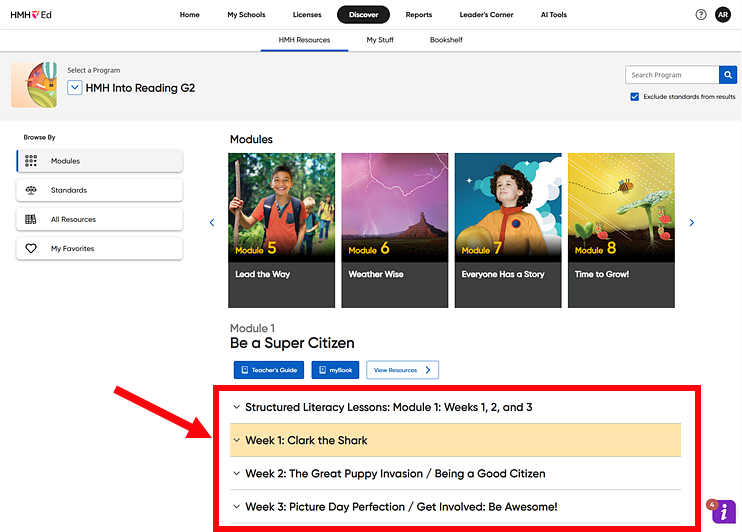Browse by My Favorites in sidebar
Screen dimensions: 742x532
[100, 248]
